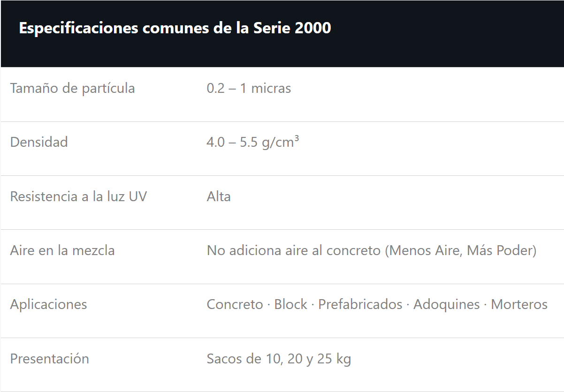Click the 'Alta' UV resistance value
The height and width of the screenshot is (392, 564).
219,196
